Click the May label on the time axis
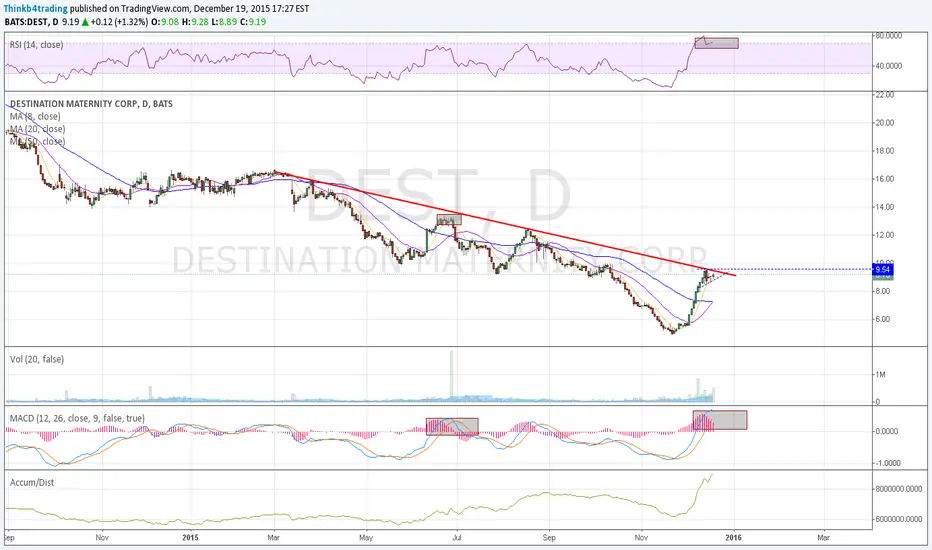 (x=366, y=538)
